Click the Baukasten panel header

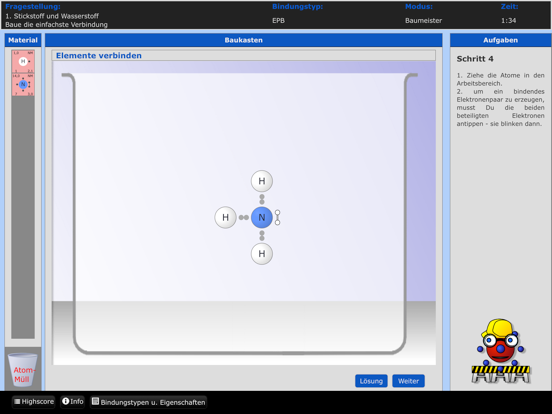[x=244, y=40]
